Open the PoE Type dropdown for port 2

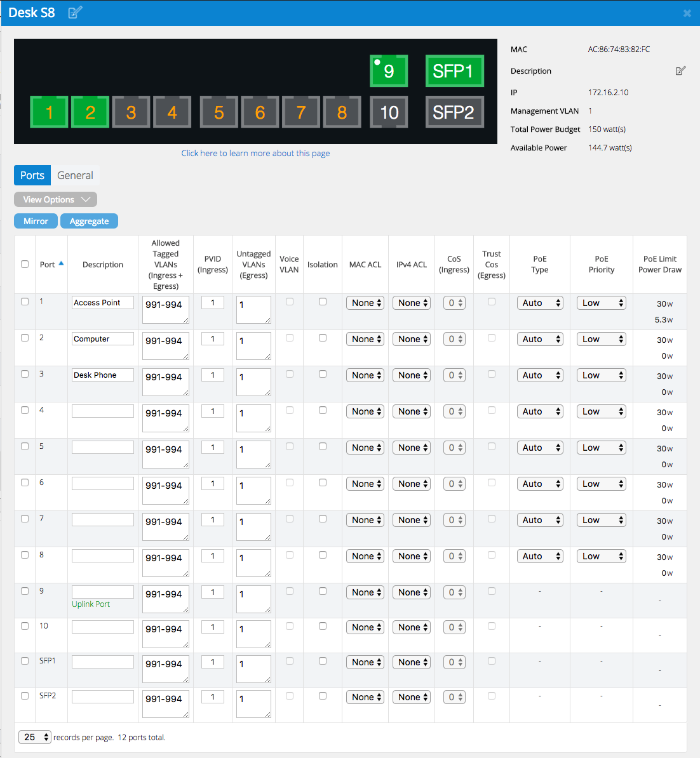pyautogui.click(x=539, y=338)
